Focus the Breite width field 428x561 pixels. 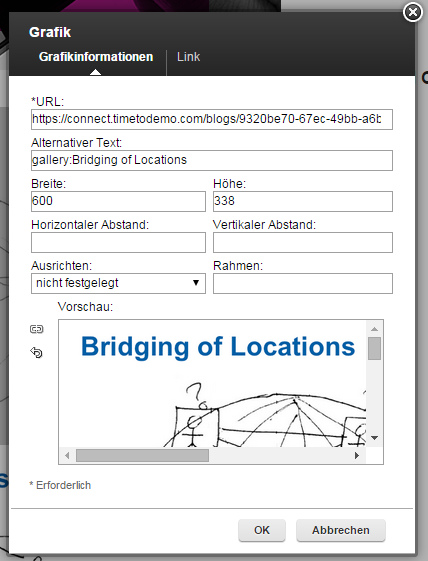coord(118,201)
